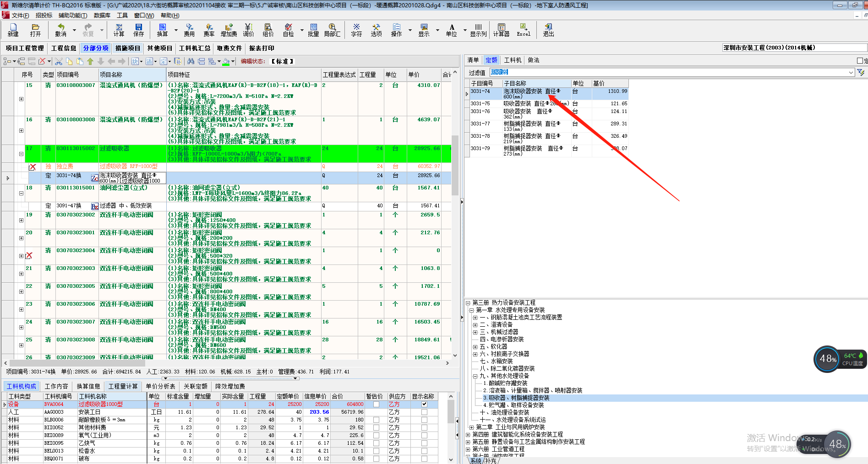Click the Excel export icon
The height and width of the screenshot is (464, 868).
(523, 30)
